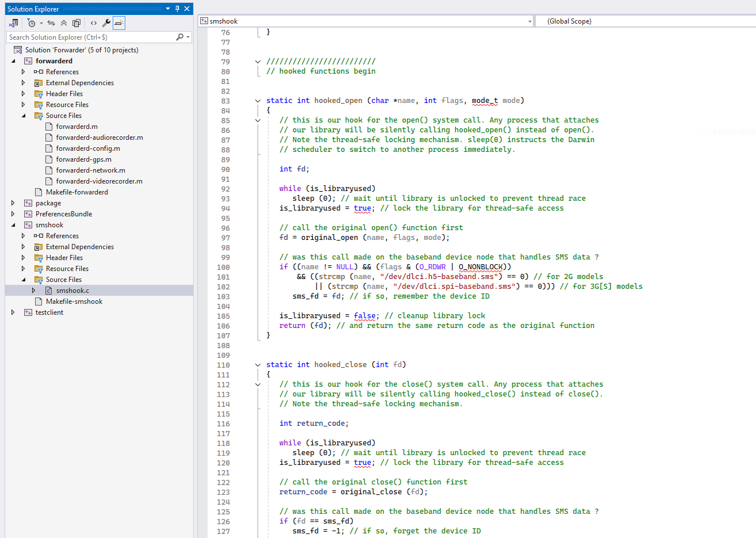This screenshot has width=756, height=538.
Task: Open forwarderd-gps.m in Source Files
Action: (83, 159)
